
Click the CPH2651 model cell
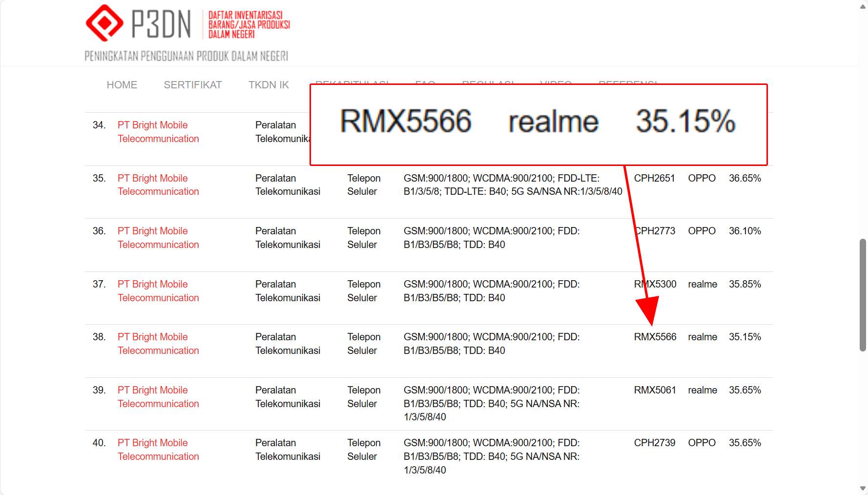click(x=654, y=178)
